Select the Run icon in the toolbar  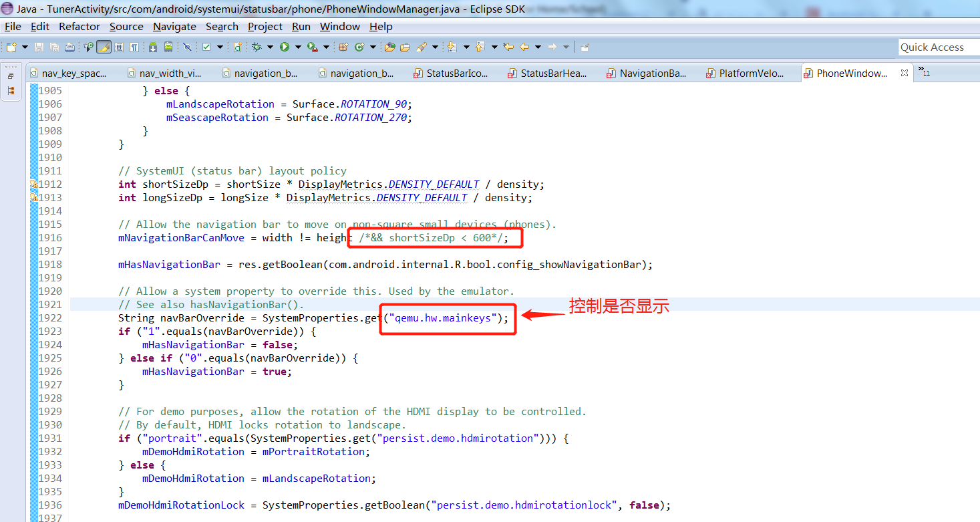285,47
